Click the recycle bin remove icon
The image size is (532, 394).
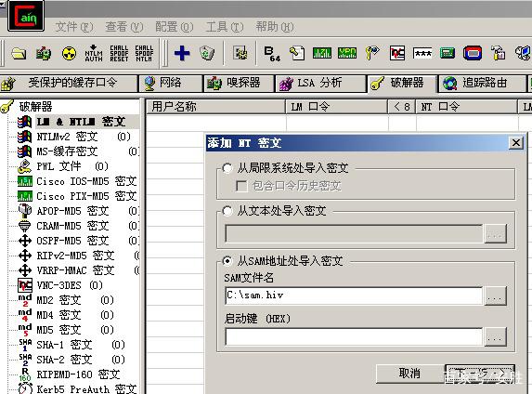207,53
